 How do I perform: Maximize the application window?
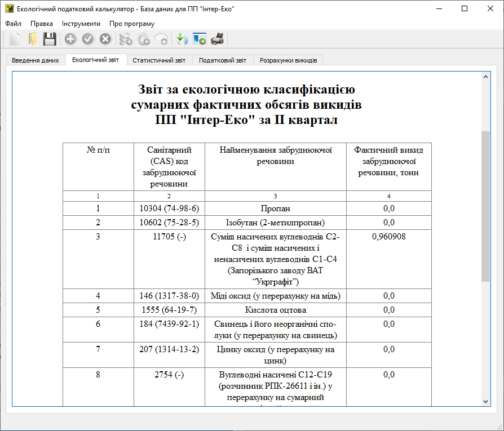click(x=465, y=8)
